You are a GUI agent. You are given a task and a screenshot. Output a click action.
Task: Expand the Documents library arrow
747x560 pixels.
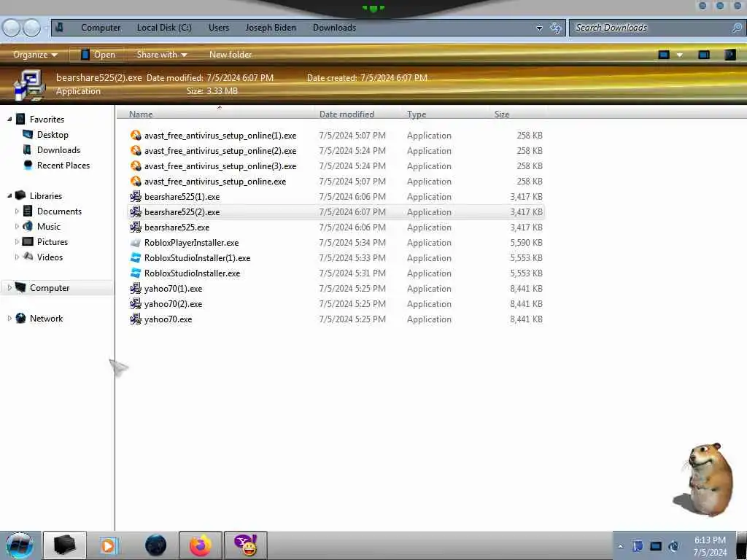(x=18, y=211)
